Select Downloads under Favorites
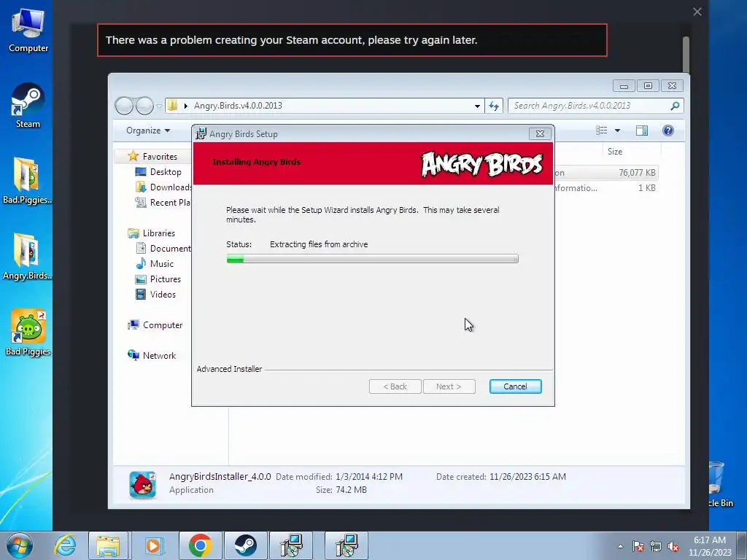This screenshot has height=560, width=747. pos(164,187)
